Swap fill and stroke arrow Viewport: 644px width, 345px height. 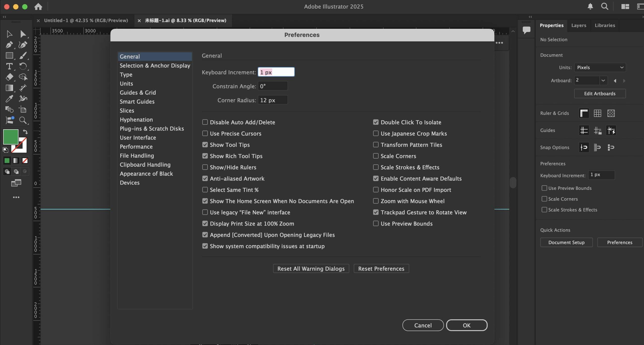(x=25, y=132)
